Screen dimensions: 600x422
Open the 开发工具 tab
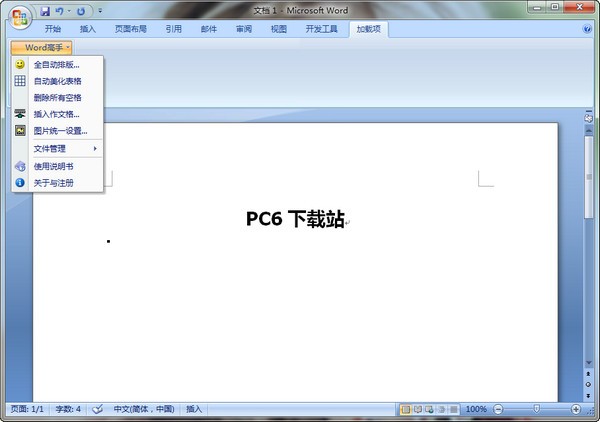(321, 29)
